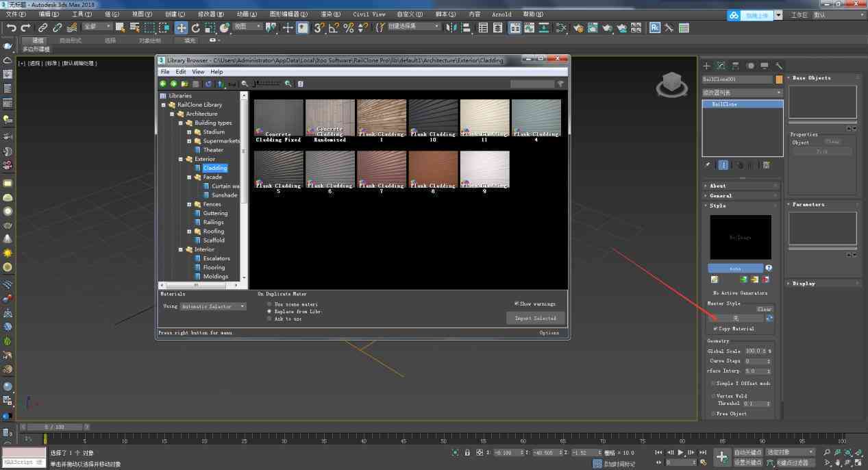868x470 pixels.
Task: Open Edit menu in Library Browser
Action: pyautogui.click(x=181, y=72)
